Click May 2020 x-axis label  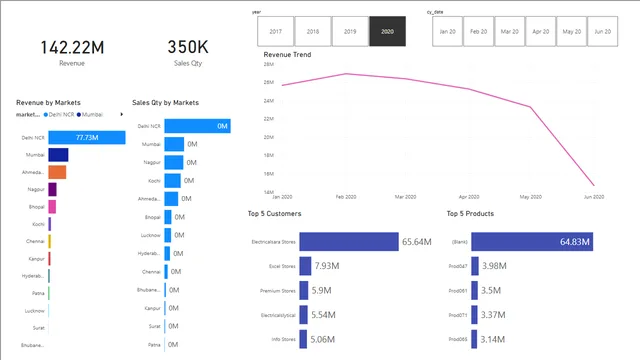(x=531, y=197)
